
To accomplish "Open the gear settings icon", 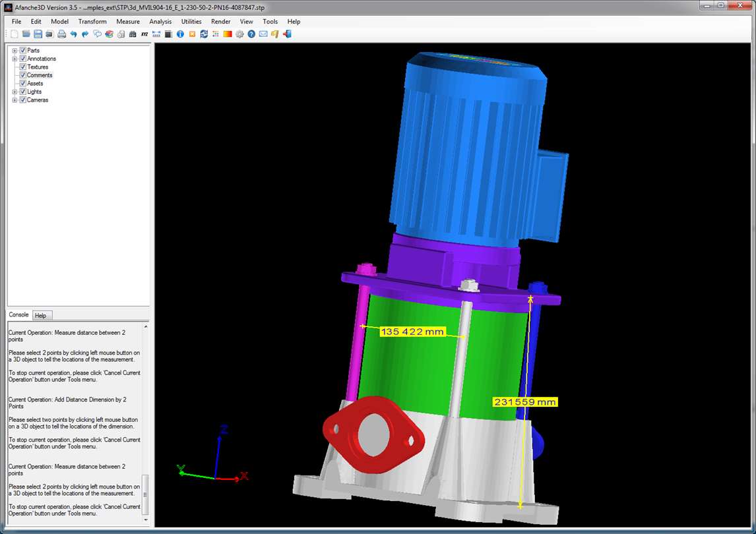I will click(239, 34).
